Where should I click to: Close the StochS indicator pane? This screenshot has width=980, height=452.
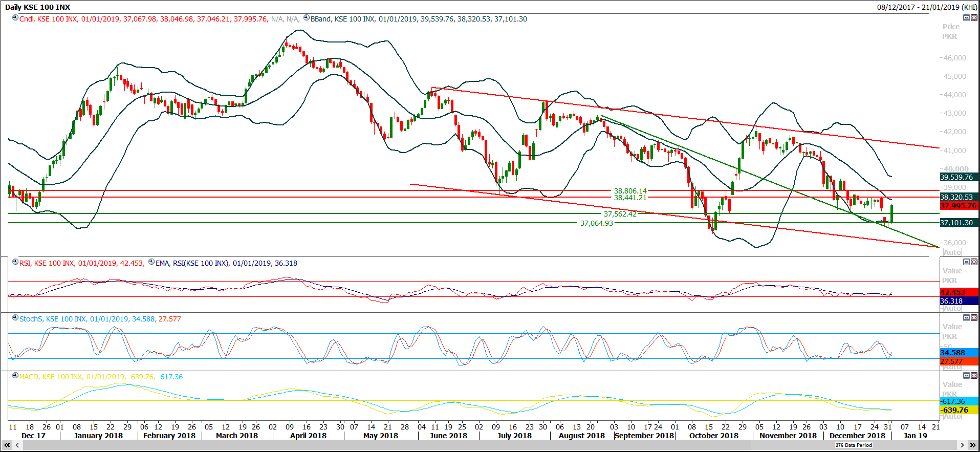point(974,317)
